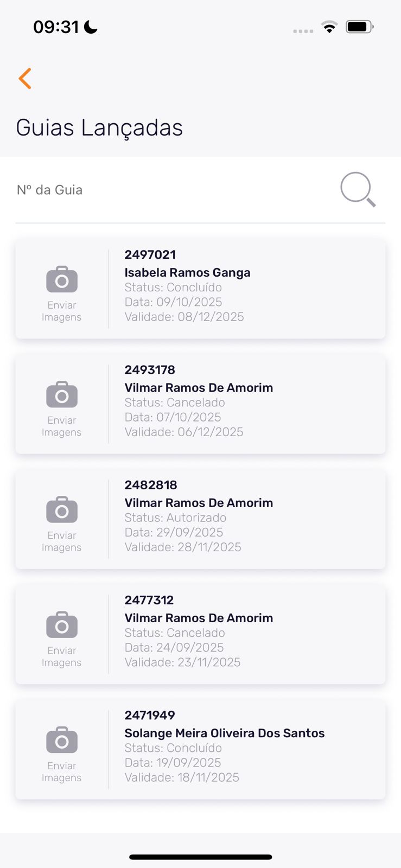Tap camera icon for guia 2493178
The width and height of the screenshot is (401, 868).
pyautogui.click(x=62, y=394)
